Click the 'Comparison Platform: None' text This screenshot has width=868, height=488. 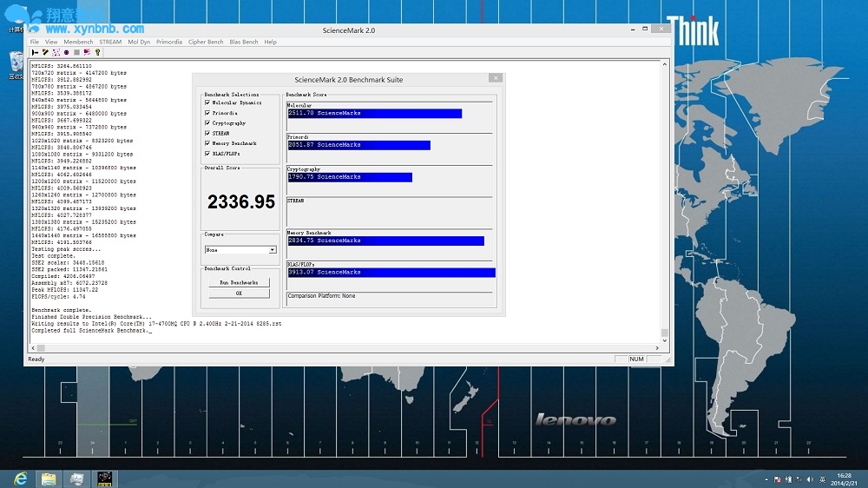[321, 296]
